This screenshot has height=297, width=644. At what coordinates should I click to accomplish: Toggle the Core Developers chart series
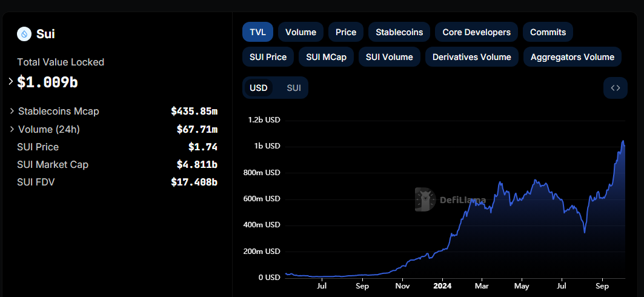click(476, 32)
